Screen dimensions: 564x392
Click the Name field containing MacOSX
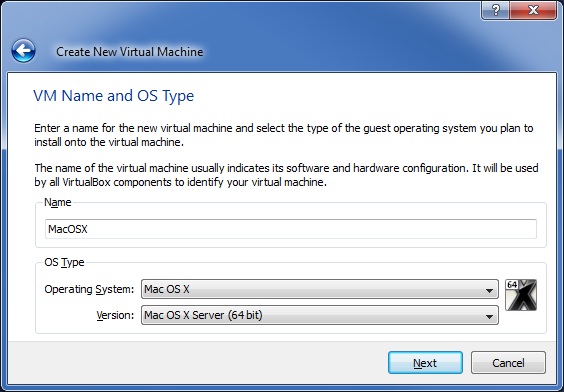291,229
